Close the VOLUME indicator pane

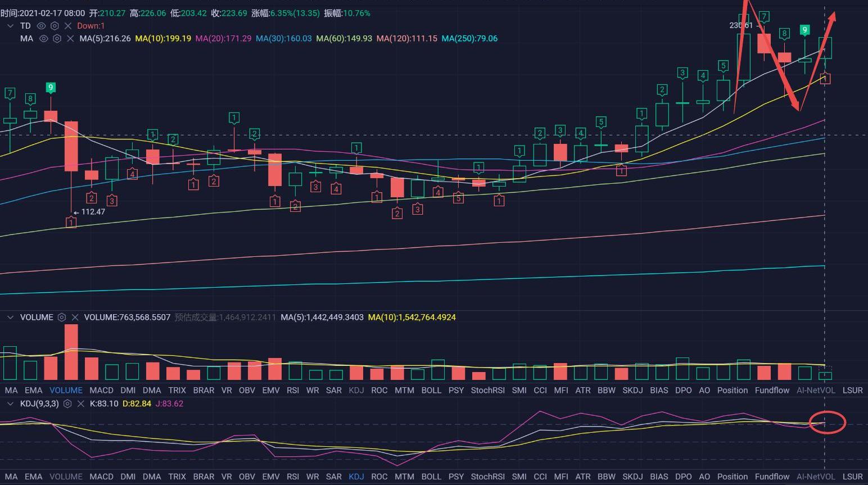(x=75, y=318)
